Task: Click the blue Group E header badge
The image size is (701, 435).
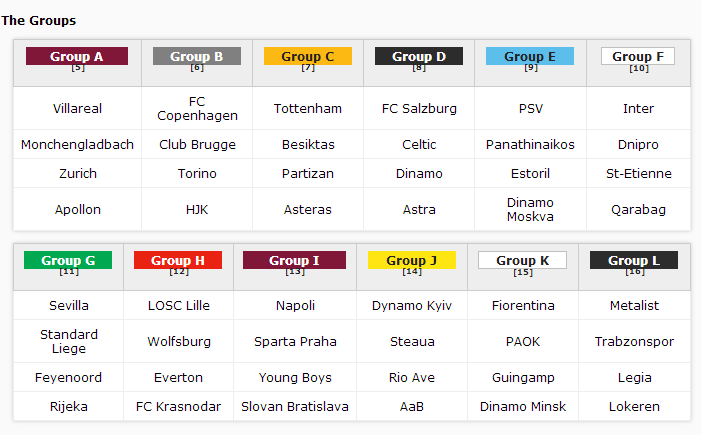Action: pyautogui.click(x=530, y=56)
